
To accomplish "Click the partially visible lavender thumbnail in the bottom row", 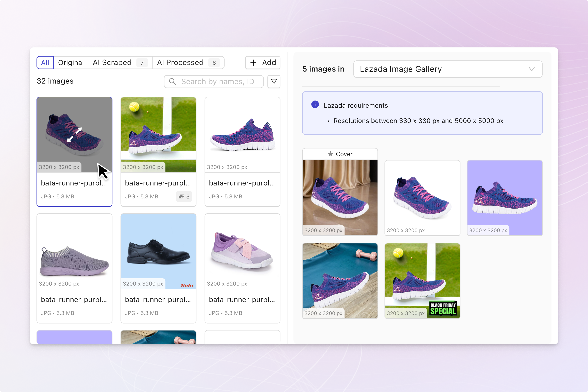I will click(x=75, y=337).
